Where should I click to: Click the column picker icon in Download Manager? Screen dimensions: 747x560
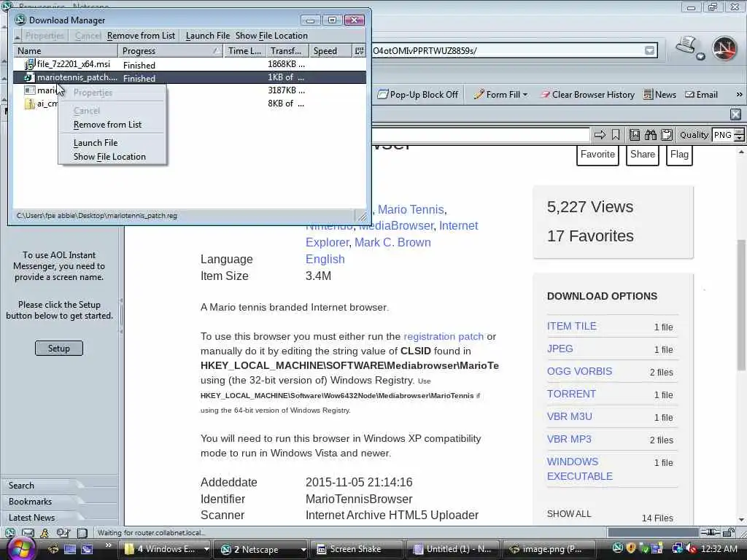pyautogui.click(x=360, y=50)
